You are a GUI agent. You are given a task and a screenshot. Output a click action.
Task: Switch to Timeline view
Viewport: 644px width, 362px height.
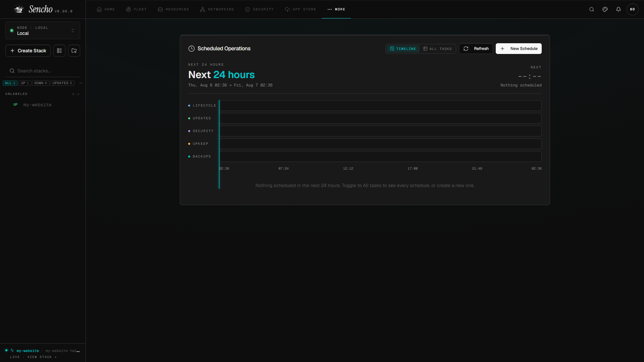pos(403,49)
